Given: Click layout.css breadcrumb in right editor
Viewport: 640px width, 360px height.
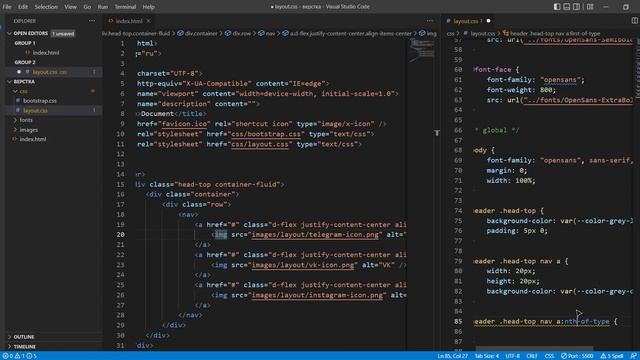Looking at the screenshot, I should 479,33.
